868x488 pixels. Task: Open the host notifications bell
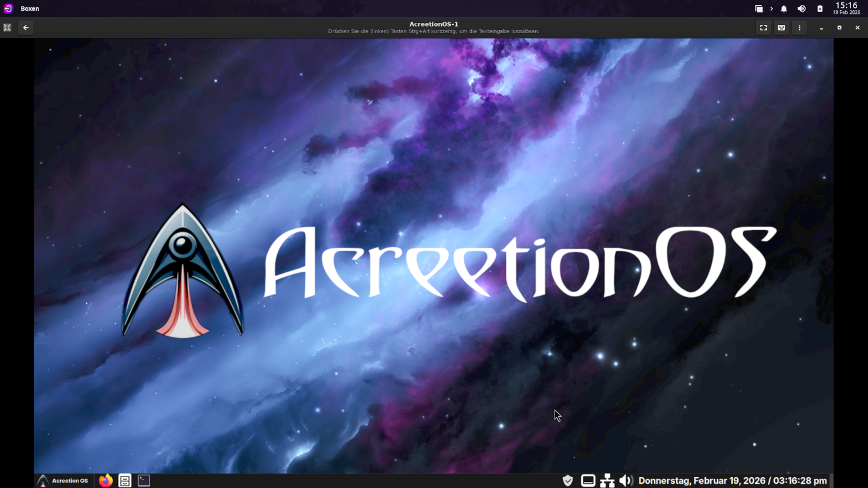point(784,8)
